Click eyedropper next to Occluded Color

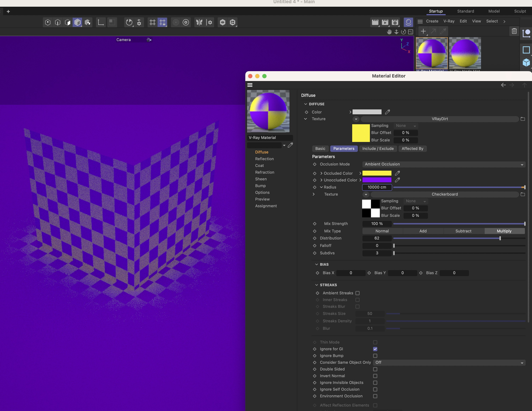397,173
